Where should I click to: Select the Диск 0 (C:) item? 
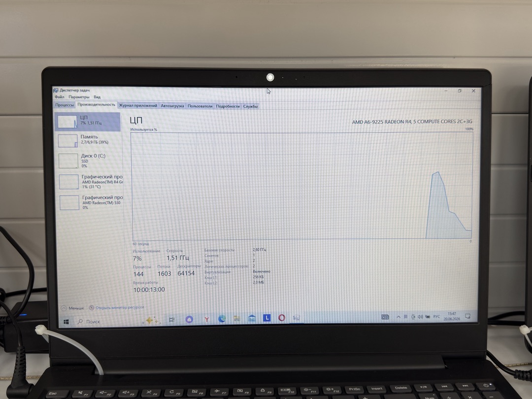click(89, 161)
